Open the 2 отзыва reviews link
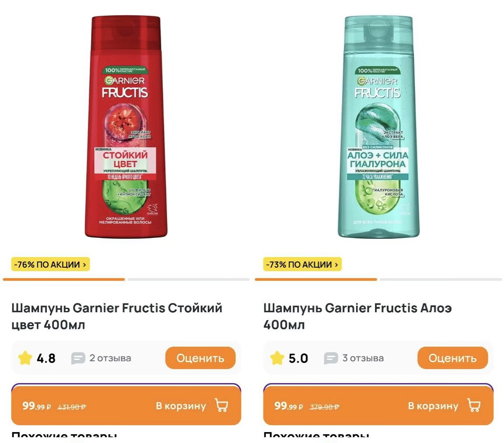Screen dimensions: 504x443 (x=110, y=358)
